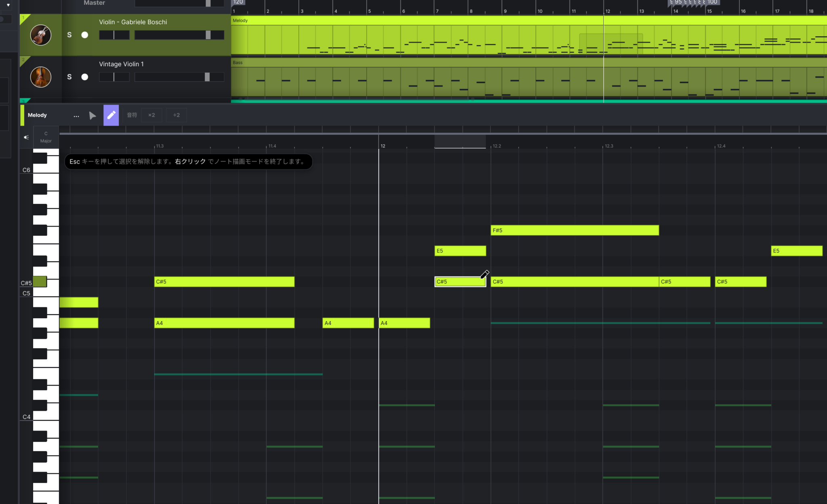Click the ×2 note-duration doubling icon
827x504 pixels.
[x=151, y=115]
